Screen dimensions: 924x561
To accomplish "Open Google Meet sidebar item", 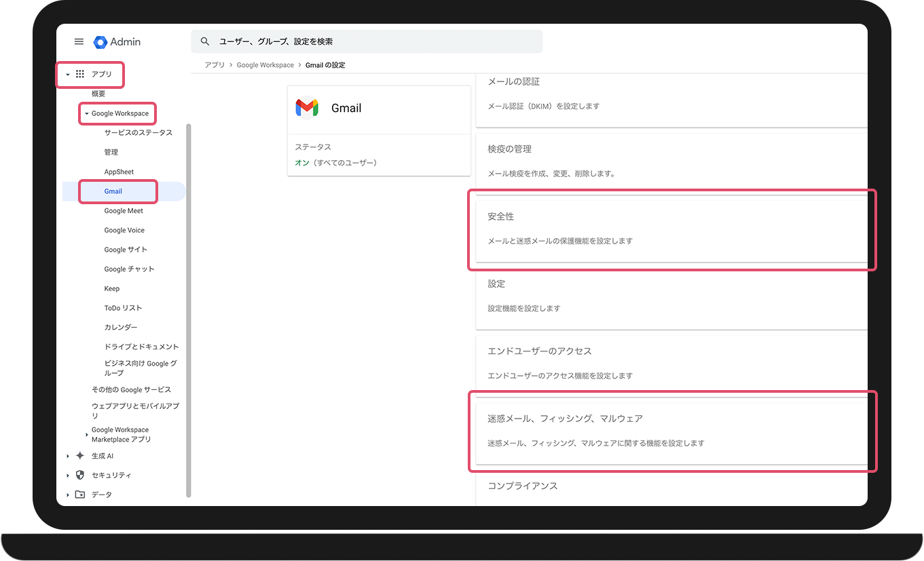I will tap(124, 210).
